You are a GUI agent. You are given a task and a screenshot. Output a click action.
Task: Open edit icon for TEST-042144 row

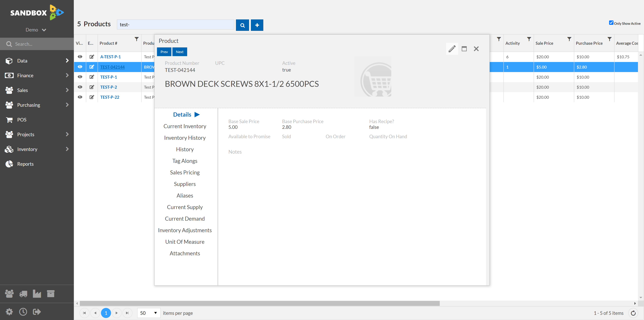point(92,67)
